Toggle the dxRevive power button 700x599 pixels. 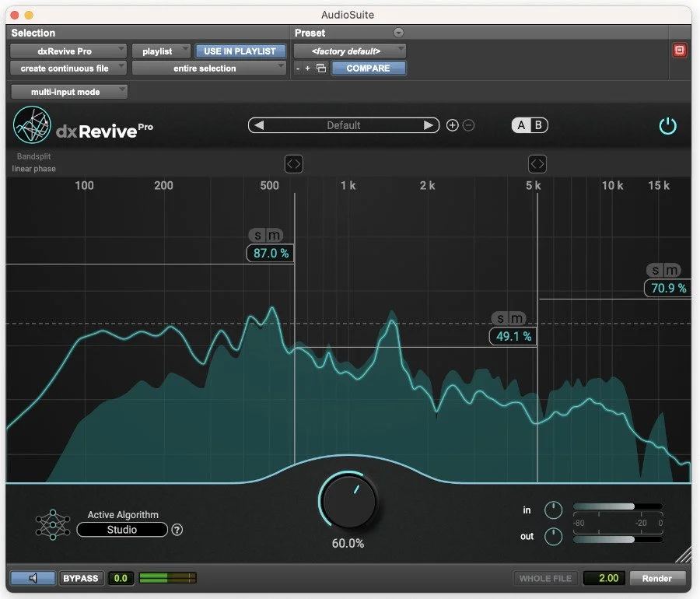tap(667, 126)
